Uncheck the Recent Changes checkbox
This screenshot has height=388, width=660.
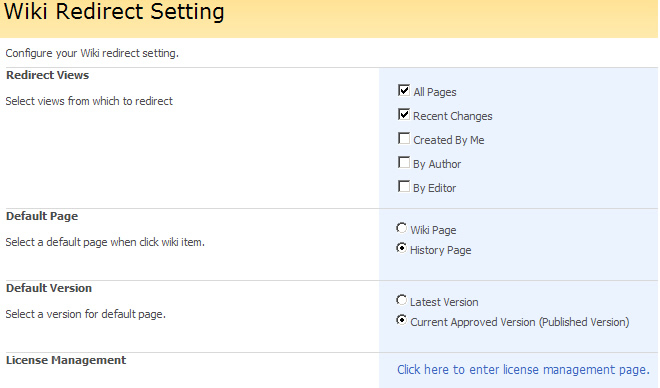point(404,114)
